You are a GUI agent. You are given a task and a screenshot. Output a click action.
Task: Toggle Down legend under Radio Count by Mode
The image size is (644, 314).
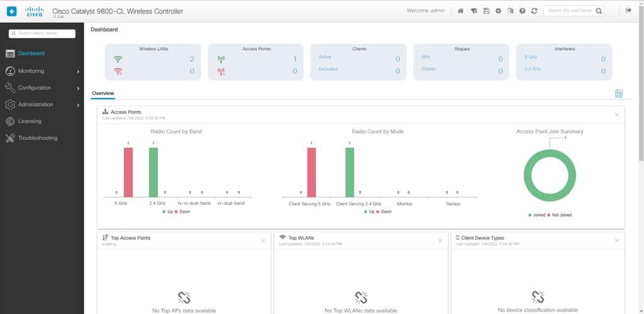[x=384, y=212]
